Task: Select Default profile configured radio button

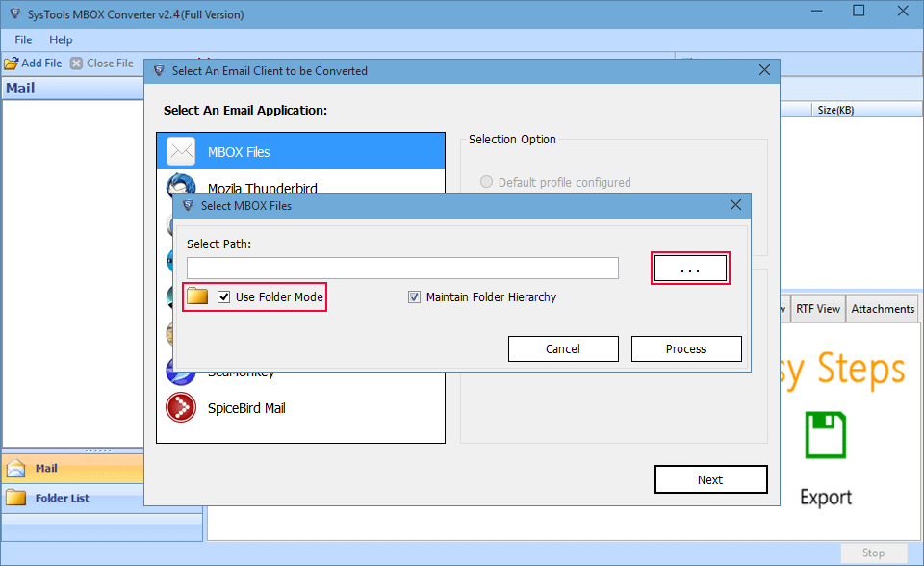Action: [486, 182]
